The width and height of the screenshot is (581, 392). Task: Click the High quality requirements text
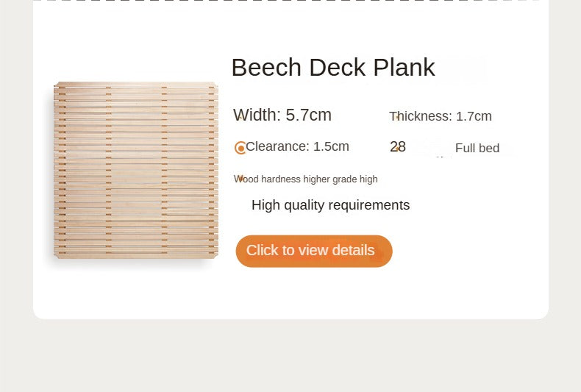click(330, 205)
